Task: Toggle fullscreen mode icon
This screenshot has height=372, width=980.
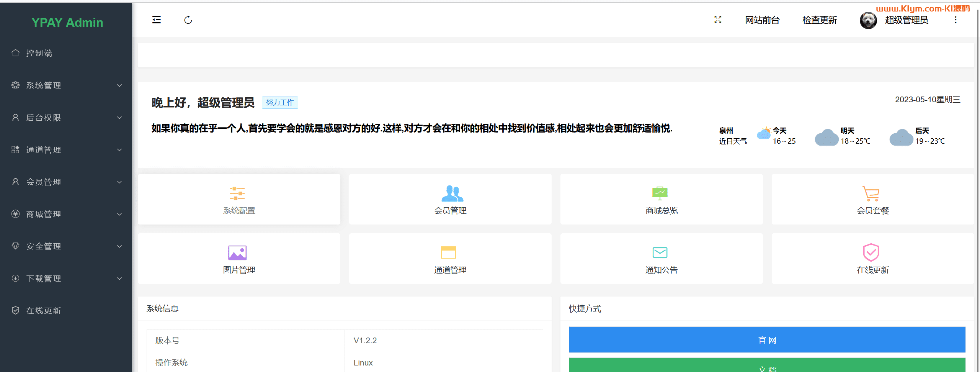Action: pos(718,20)
